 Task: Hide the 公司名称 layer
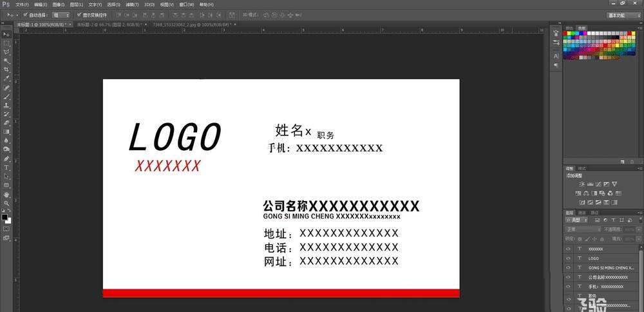point(568,277)
